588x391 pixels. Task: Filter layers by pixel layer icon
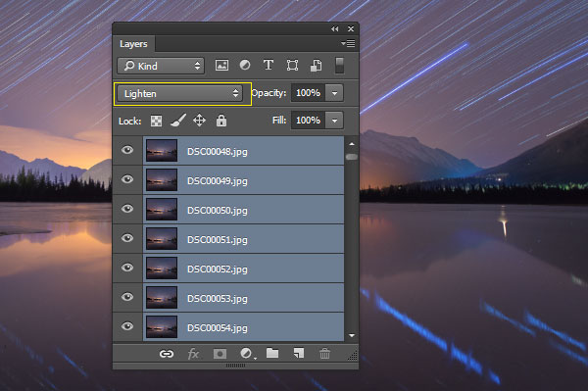(x=221, y=66)
